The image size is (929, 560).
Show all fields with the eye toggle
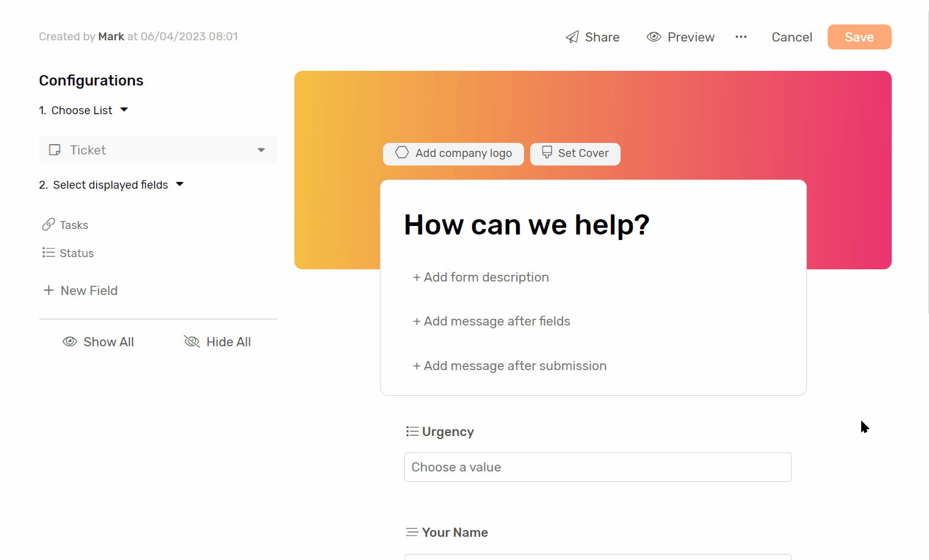[x=98, y=341]
